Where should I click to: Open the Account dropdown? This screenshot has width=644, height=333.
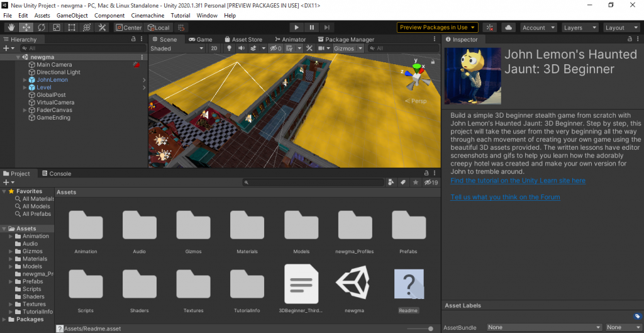538,28
